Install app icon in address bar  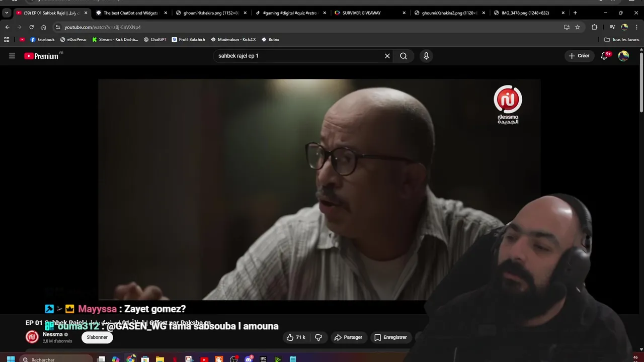point(567,27)
